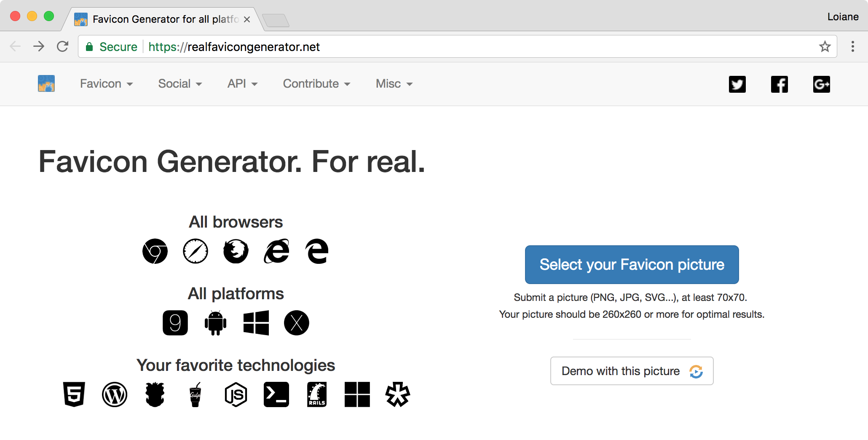The image size is (868, 440).
Task: Bookmark this page with the star
Action: pos(825,46)
